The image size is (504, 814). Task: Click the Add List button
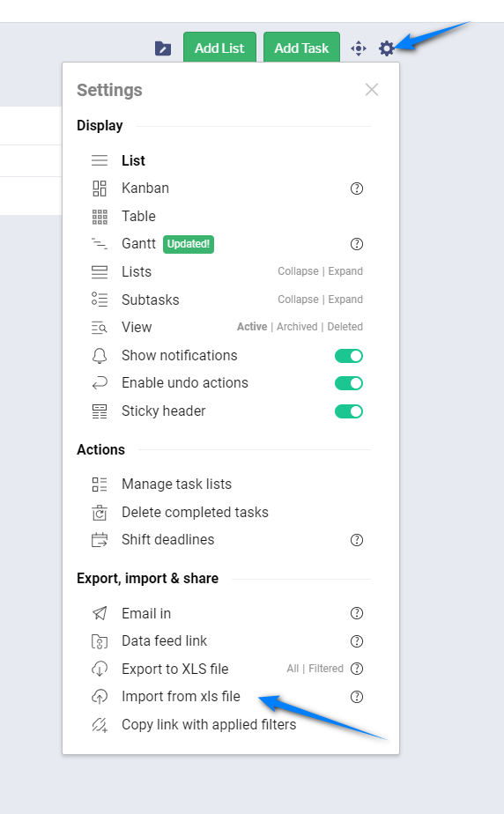click(219, 48)
